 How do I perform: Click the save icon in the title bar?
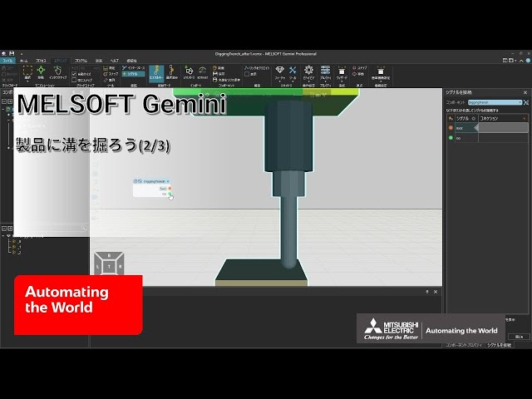[x=12, y=53]
